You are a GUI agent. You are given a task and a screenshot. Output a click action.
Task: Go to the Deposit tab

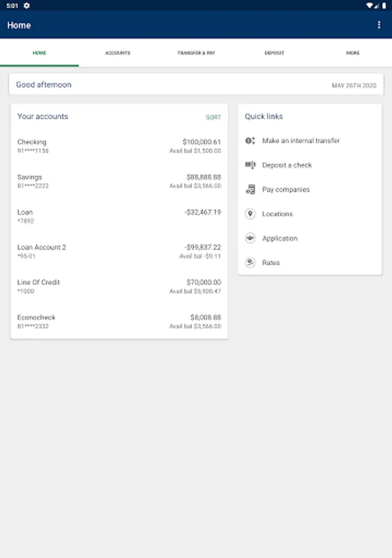click(274, 53)
